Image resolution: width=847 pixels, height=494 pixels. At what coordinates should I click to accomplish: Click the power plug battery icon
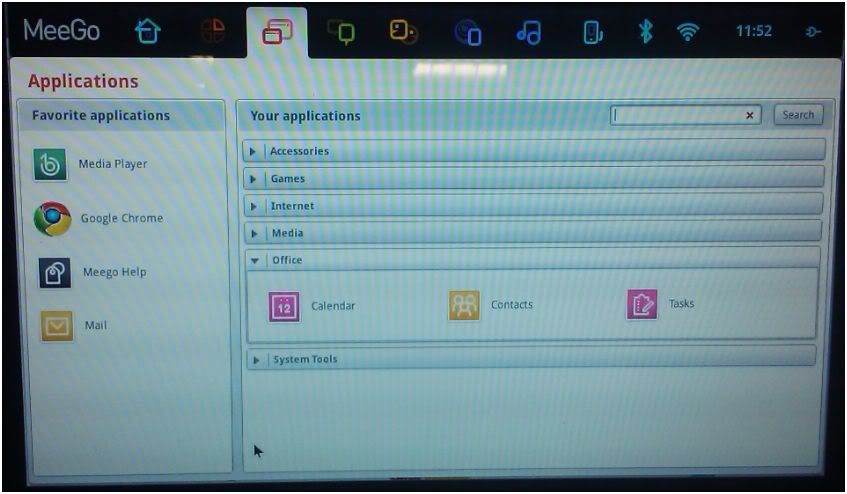point(813,32)
